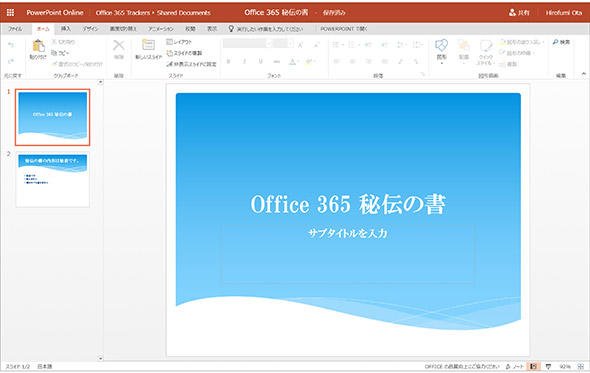Click the slideshow icon in the status bar
Screen dimensions: 590x373
coord(548,366)
